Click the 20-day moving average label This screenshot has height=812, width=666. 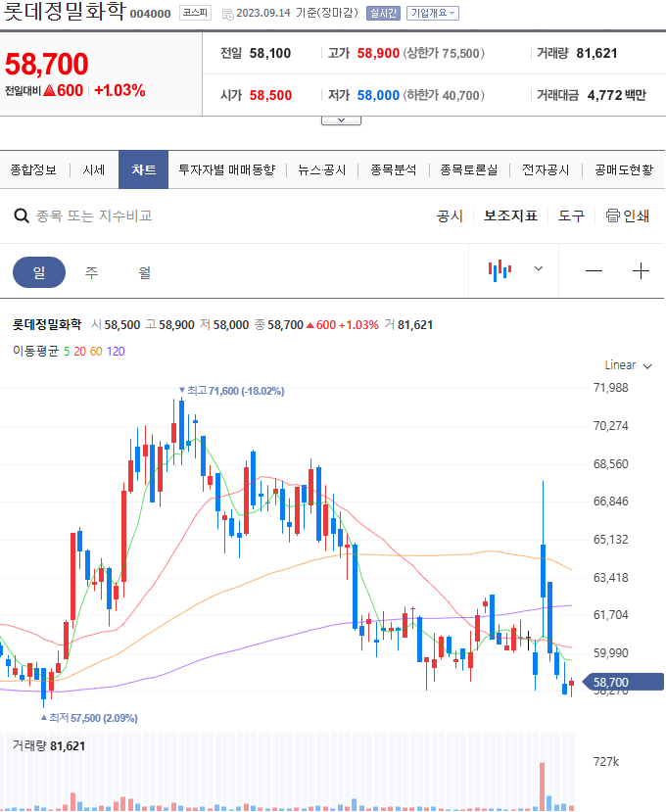pos(79,352)
